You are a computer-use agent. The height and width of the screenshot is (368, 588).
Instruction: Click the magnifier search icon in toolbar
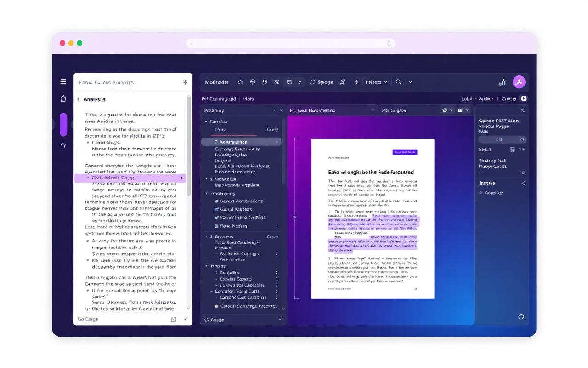click(x=398, y=82)
